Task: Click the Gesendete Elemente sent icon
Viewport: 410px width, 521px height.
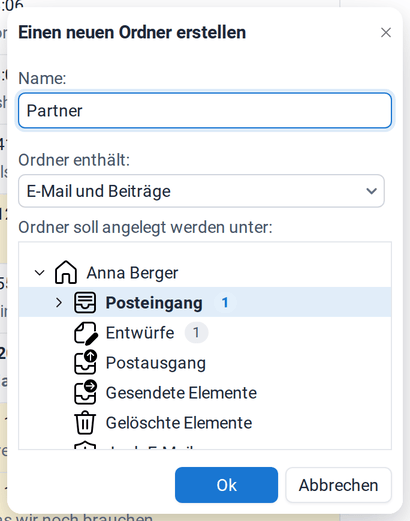Action: click(x=85, y=392)
